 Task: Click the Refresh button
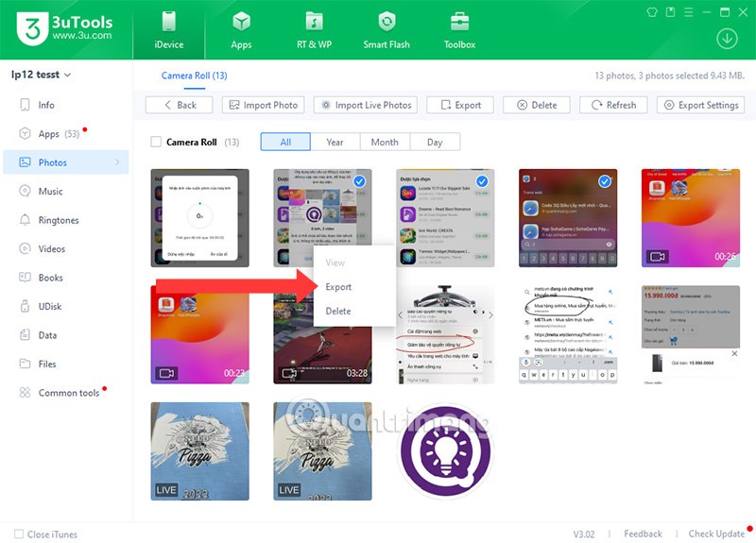(x=612, y=105)
